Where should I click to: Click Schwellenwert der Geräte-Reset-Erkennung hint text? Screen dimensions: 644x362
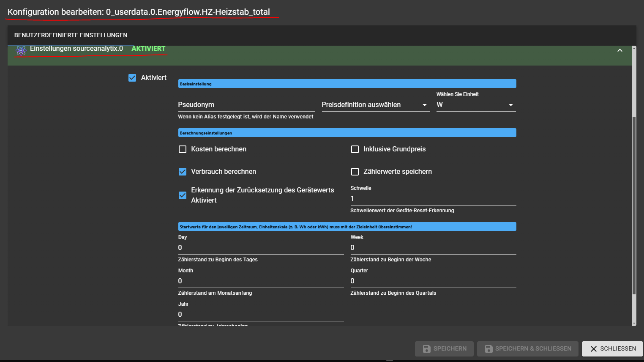click(x=402, y=211)
